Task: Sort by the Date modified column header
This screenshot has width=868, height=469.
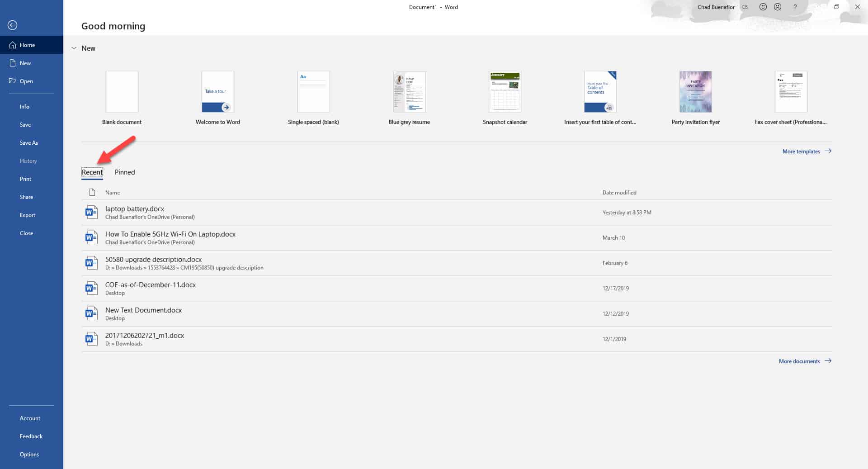Action: (x=619, y=193)
